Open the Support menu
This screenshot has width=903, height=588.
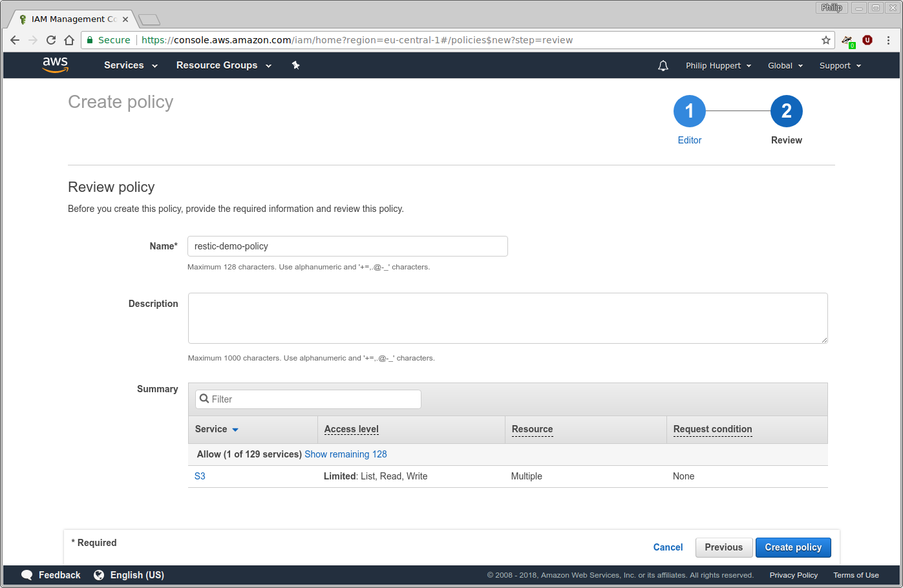coord(840,66)
